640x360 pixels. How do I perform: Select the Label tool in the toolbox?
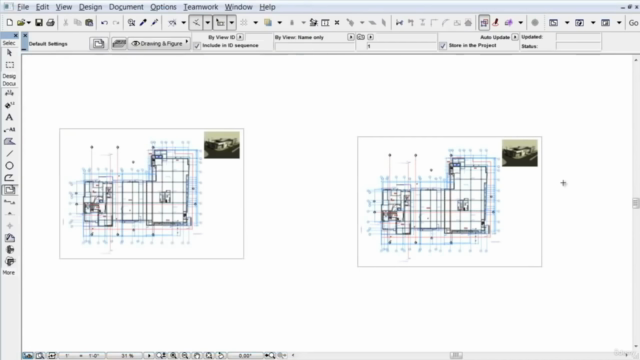tap(9, 129)
